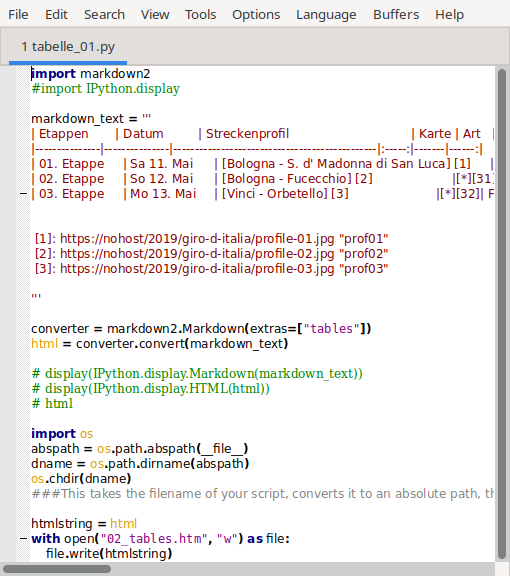Click the horizontal scrollbar thumb at the bottom
The height and width of the screenshot is (576, 510).
57,569
